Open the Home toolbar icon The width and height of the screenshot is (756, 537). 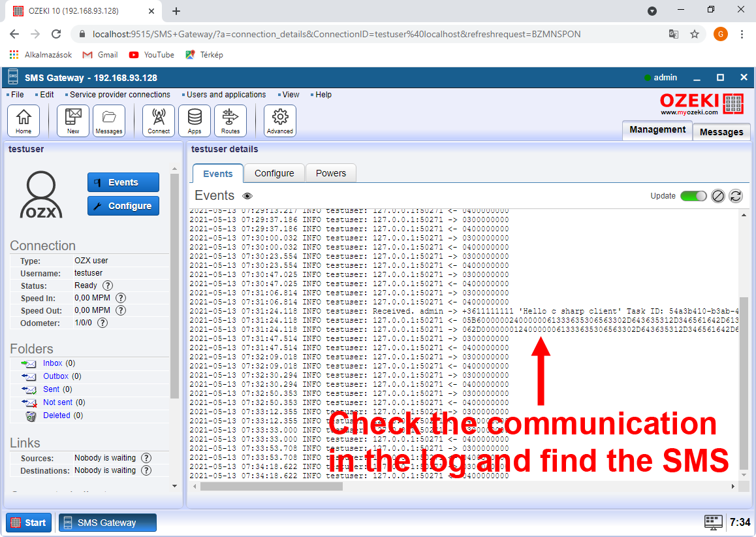[x=24, y=121]
